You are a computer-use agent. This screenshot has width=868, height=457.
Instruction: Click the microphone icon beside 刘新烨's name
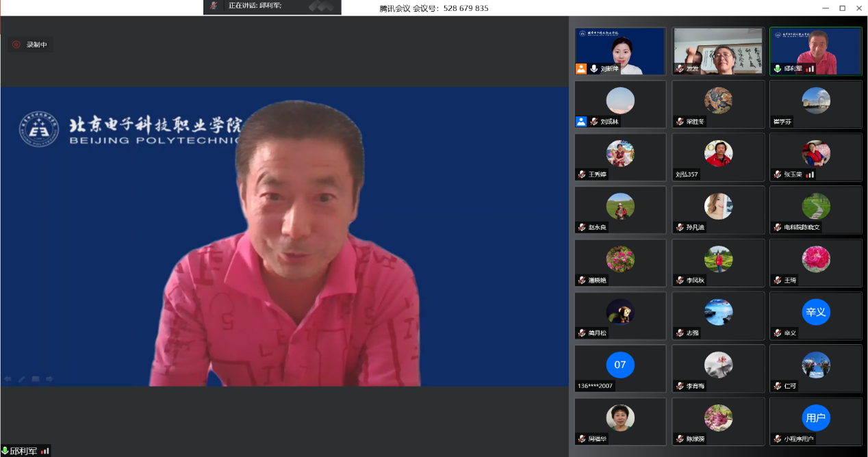tap(594, 68)
